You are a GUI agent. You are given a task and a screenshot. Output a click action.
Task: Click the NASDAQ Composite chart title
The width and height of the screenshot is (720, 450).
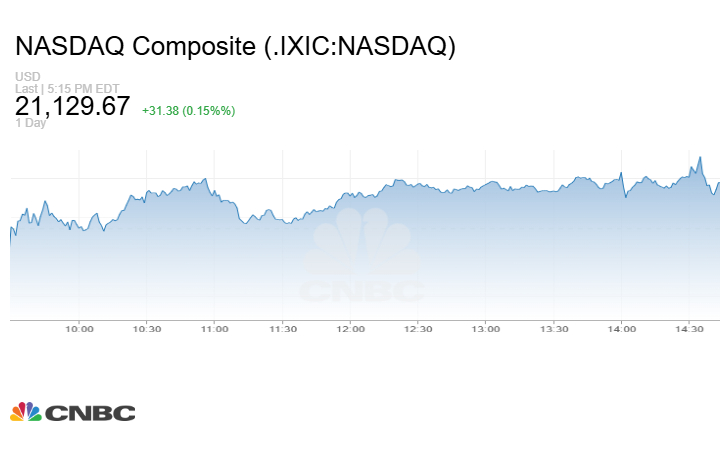click(235, 47)
